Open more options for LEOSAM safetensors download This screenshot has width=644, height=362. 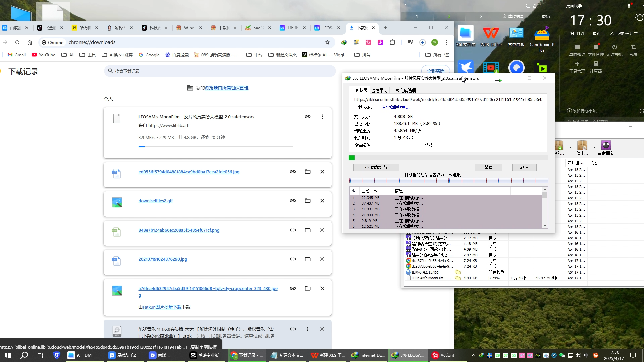pyautogui.click(x=322, y=117)
